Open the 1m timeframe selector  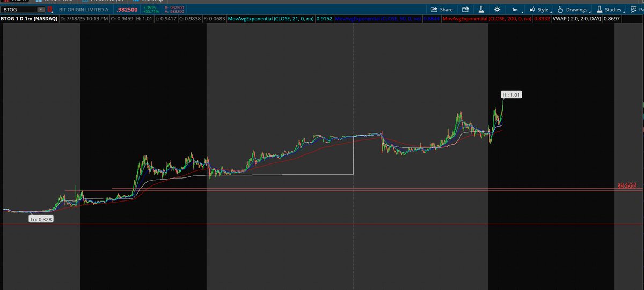pyautogui.click(x=516, y=10)
